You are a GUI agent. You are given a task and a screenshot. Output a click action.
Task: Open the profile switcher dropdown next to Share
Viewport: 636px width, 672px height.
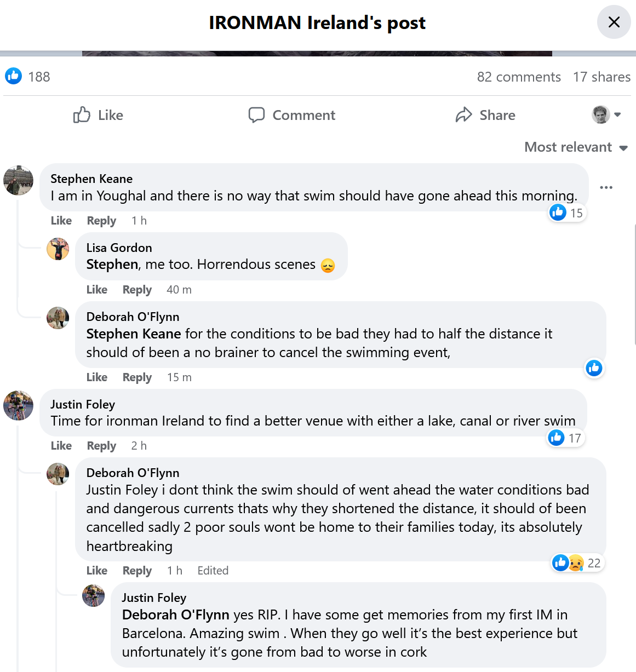click(606, 115)
